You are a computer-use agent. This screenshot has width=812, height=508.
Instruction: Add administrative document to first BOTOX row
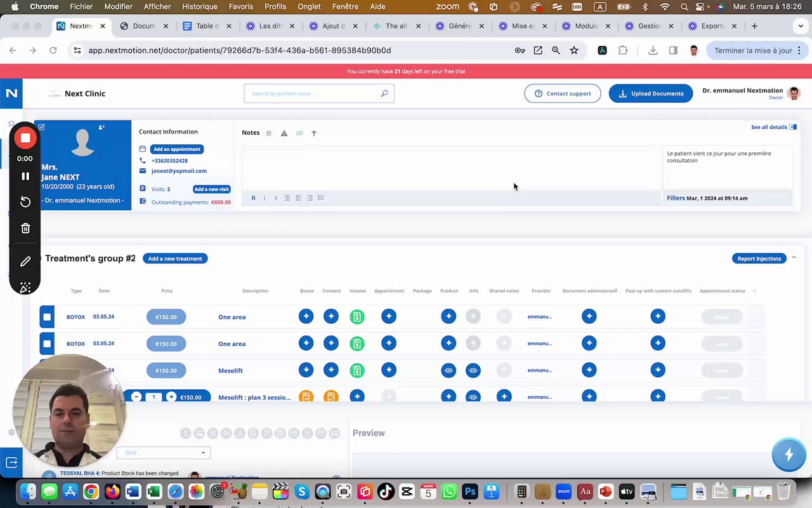(x=589, y=316)
